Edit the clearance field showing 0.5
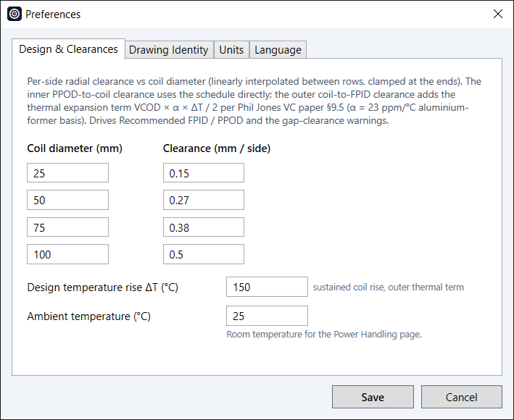This screenshot has height=420, width=514. pyautogui.click(x=204, y=254)
